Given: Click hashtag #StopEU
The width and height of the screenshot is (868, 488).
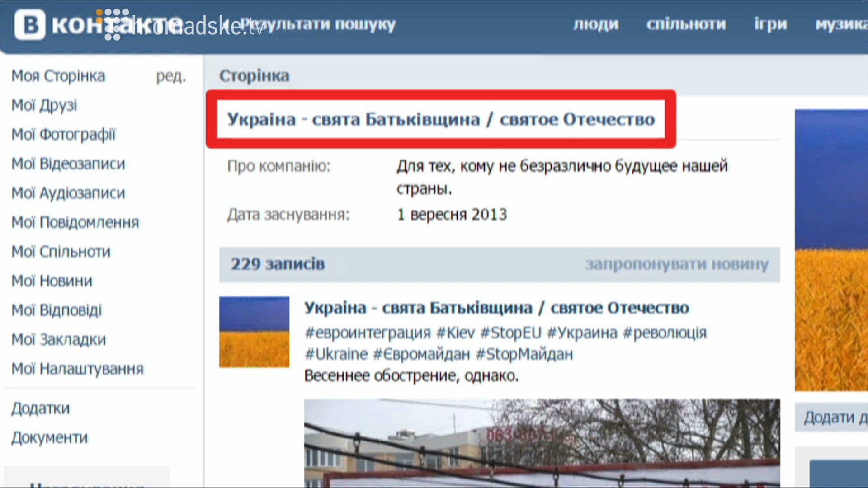Looking at the screenshot, I should click(510, 333).
